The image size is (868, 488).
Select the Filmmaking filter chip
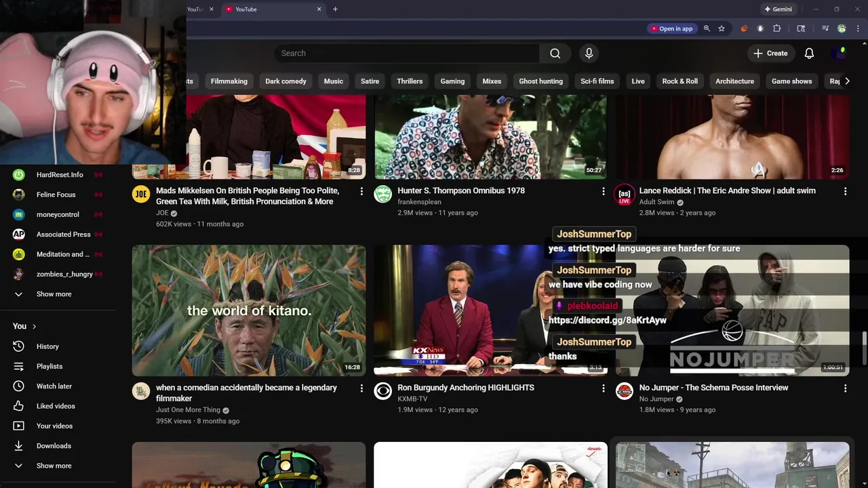(x=229, y=81)
